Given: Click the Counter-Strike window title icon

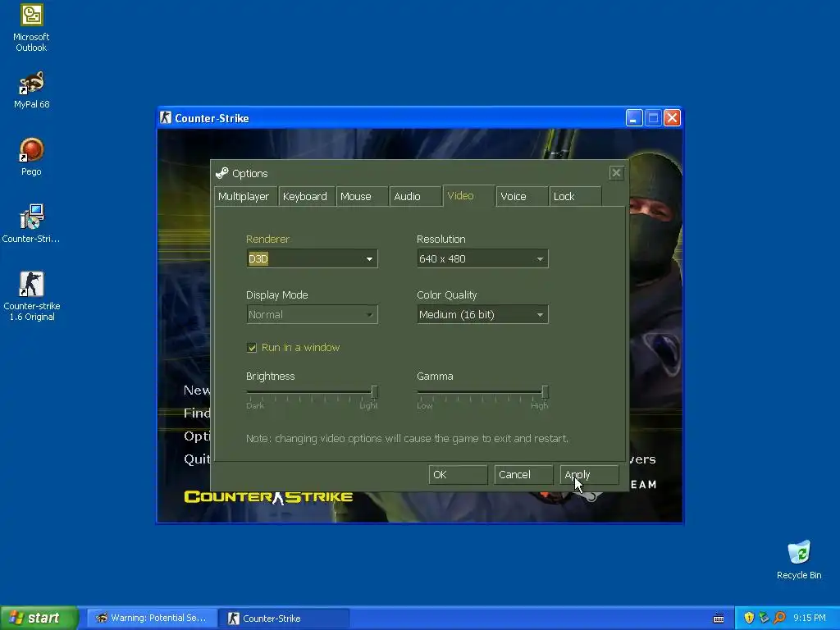Looking at the screenshot, I should (166, 118).
